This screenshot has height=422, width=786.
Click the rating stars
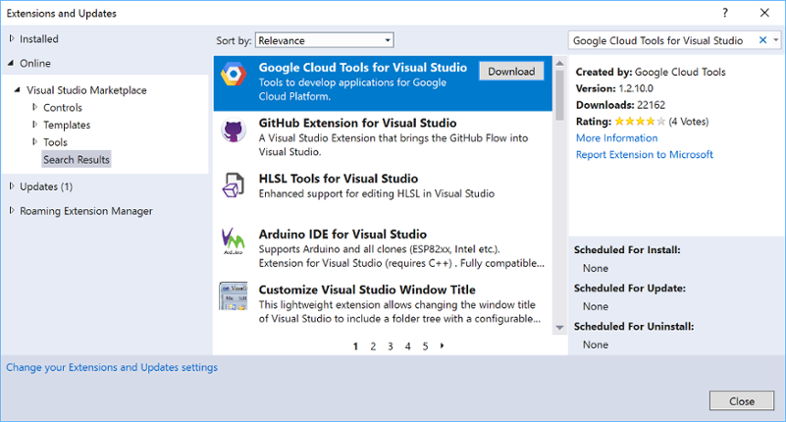tap(640, 121)
